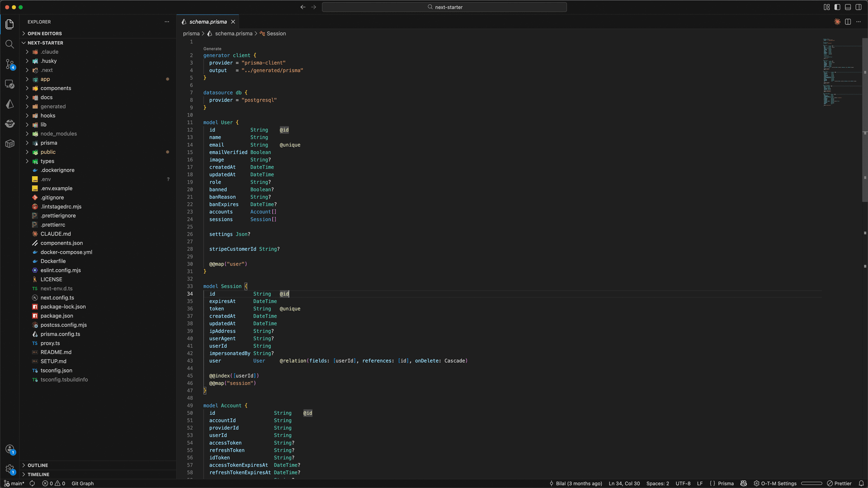
Task: Change language mode from Prisma
Action: click(x=726, y=483)
